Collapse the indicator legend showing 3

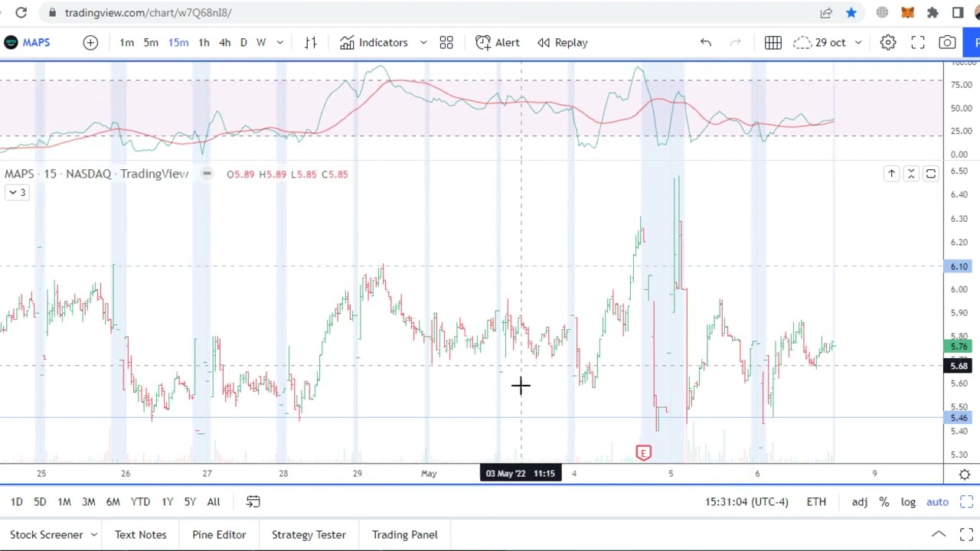(x=17, y=193)
